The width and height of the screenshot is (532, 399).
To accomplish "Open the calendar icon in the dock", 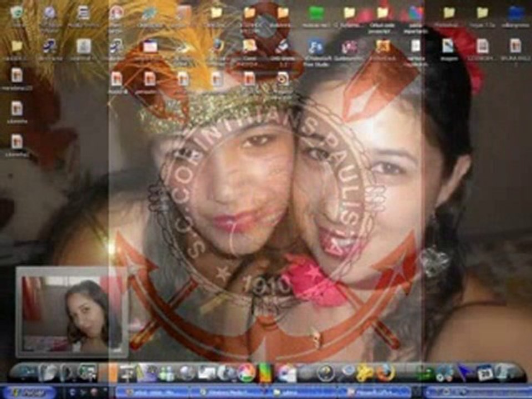I will (x=485, y=373).
